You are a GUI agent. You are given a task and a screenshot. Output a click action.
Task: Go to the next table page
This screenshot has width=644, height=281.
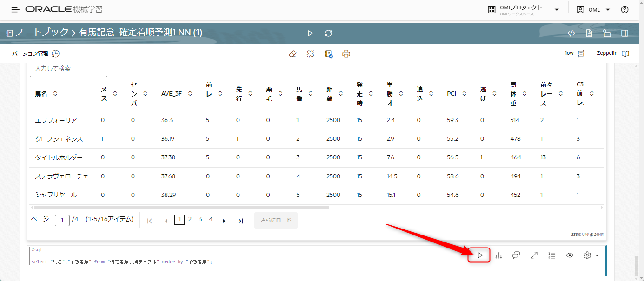(x=224, y=221)
